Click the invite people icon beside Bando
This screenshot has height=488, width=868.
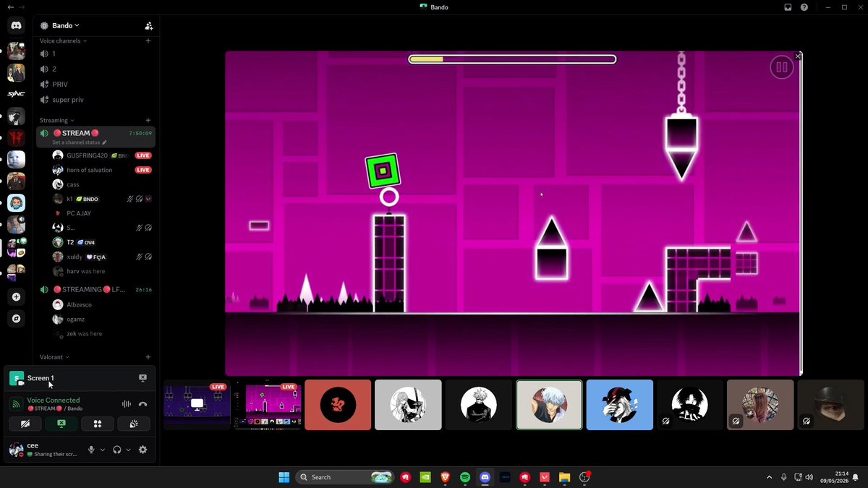[x=148, y=25]
